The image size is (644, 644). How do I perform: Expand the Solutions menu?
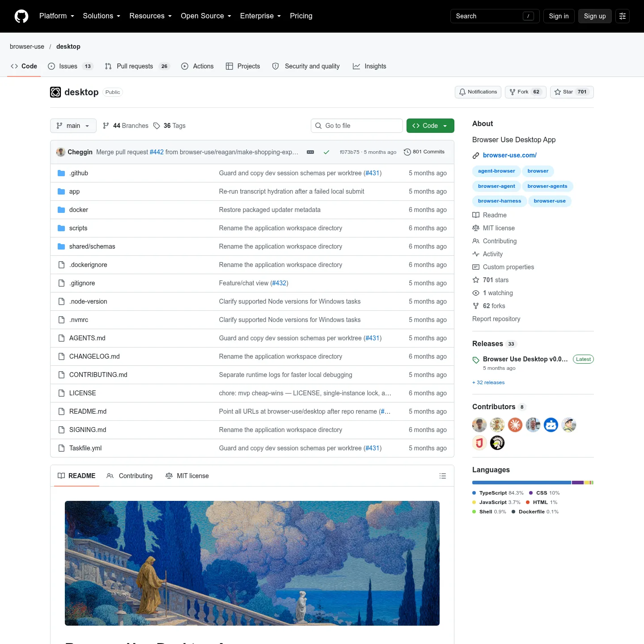(102, 16)
